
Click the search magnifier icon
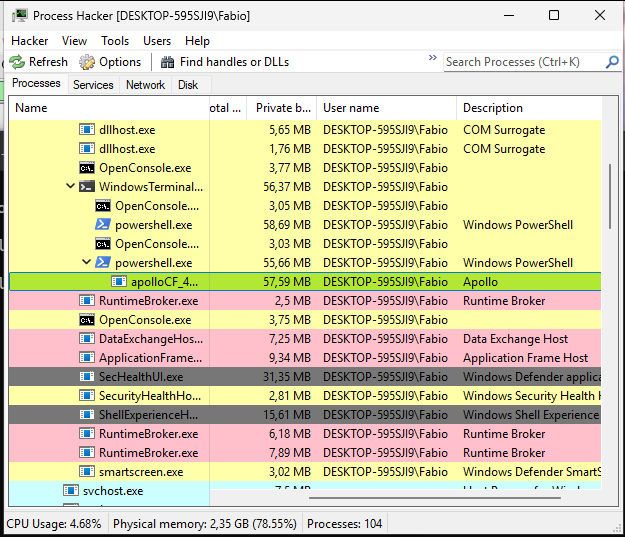612,62
